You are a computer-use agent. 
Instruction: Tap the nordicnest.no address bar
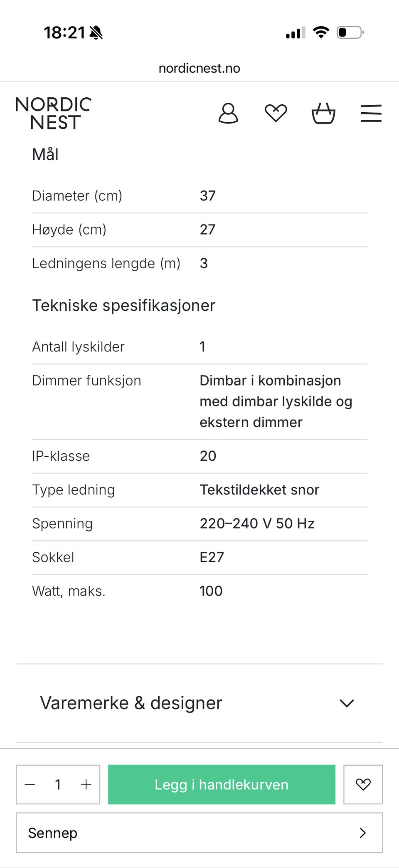pyautogui.click(x=199, y=68)
